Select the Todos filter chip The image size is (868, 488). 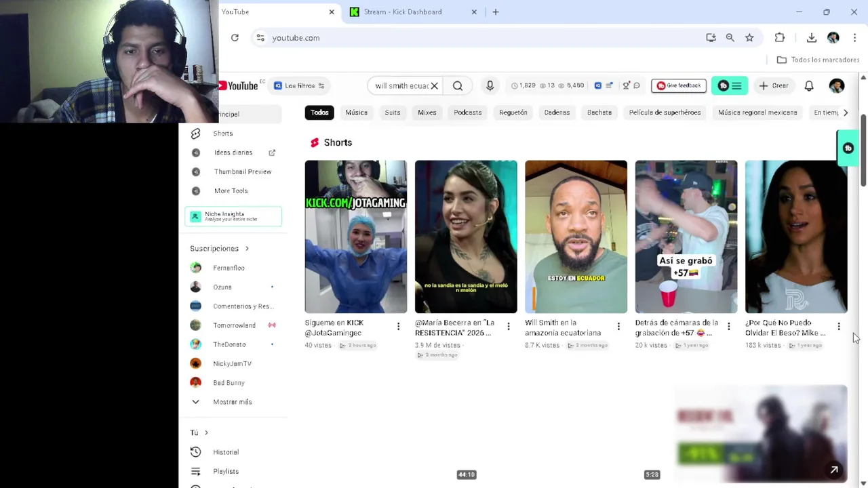(x=319, y=113)
